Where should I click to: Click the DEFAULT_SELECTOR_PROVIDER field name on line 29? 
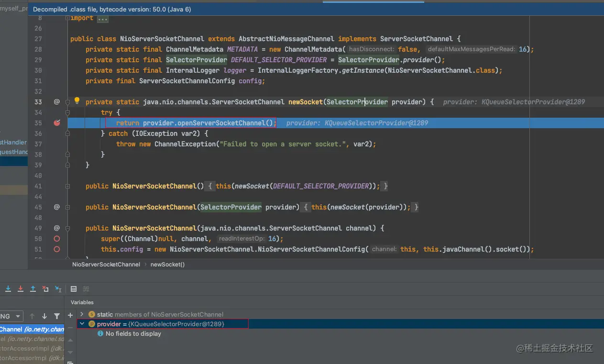coord(279,60)
